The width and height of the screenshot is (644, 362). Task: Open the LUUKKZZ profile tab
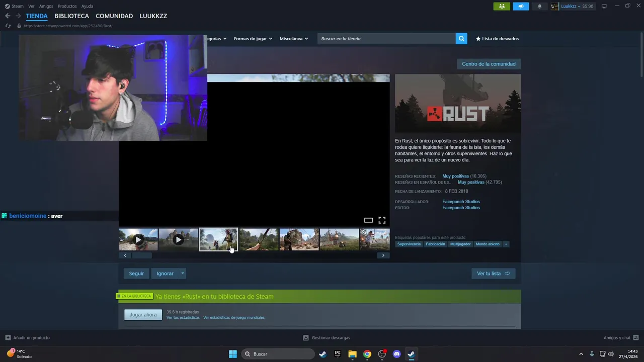(153, 16)
